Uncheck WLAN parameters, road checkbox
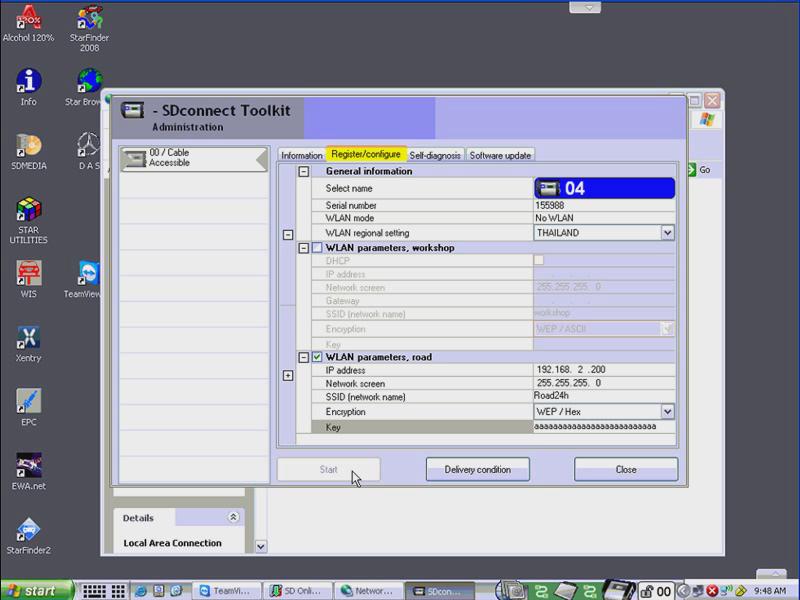 tap(317, 357)
